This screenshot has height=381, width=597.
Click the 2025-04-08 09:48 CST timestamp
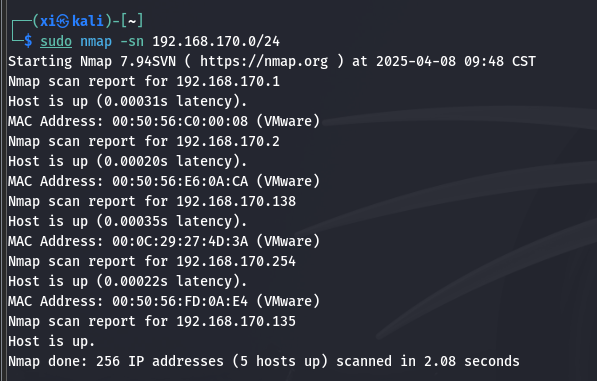[456, 61]
